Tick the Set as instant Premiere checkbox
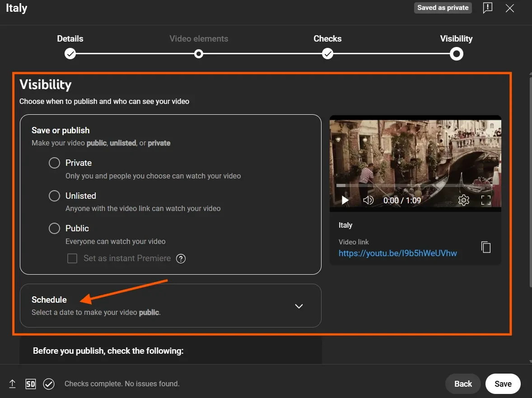 (72, 258)
